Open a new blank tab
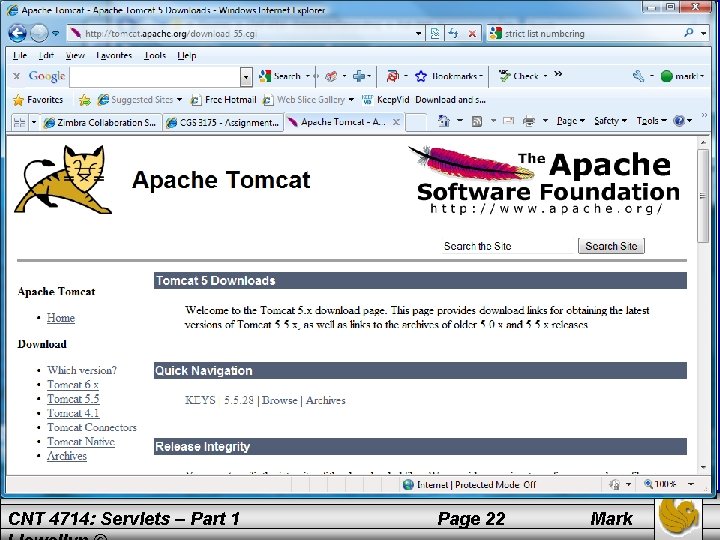 (416, 123)
